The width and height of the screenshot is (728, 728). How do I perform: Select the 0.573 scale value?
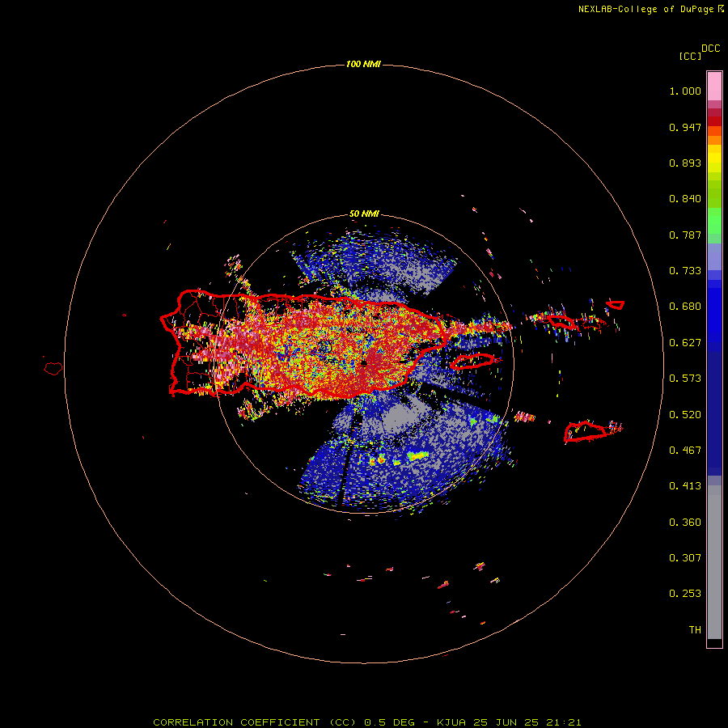pos(685,379)
